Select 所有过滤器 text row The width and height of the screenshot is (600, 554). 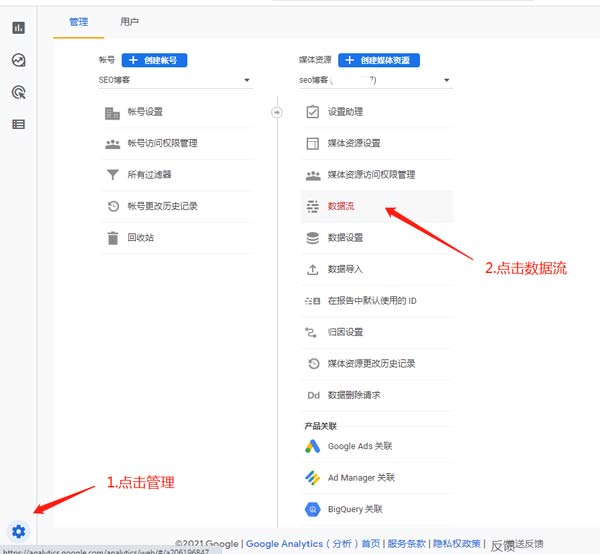coord(149,175)
